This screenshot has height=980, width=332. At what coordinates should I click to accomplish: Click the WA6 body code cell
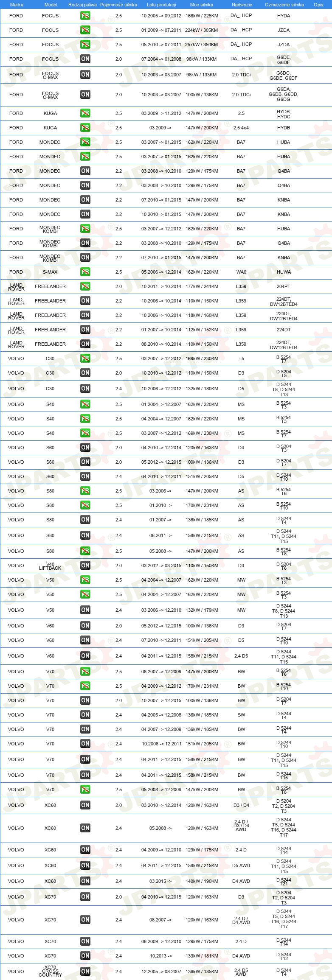click(x=241, y=272)
